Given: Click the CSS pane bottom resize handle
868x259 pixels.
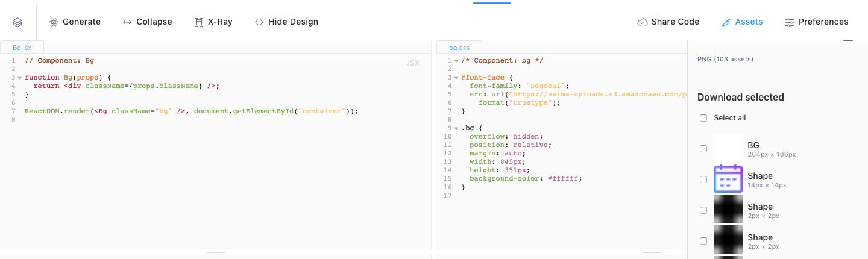Looking at the screenshot, I should pos(652,251).
